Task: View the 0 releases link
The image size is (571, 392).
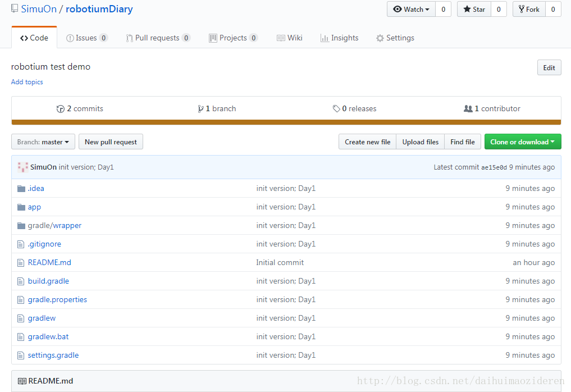Action: pos(355,108)
